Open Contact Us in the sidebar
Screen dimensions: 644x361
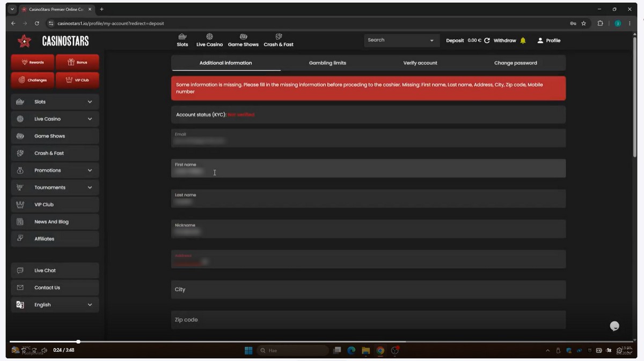pos(55,288)
